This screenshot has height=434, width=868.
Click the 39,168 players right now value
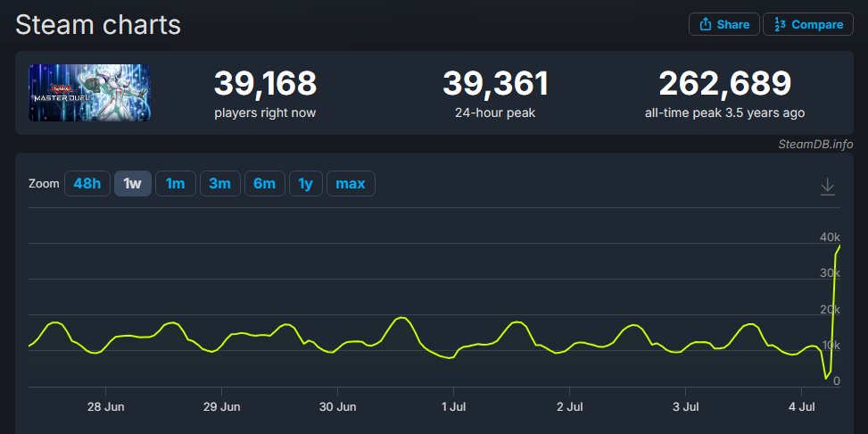coord(265,84)
